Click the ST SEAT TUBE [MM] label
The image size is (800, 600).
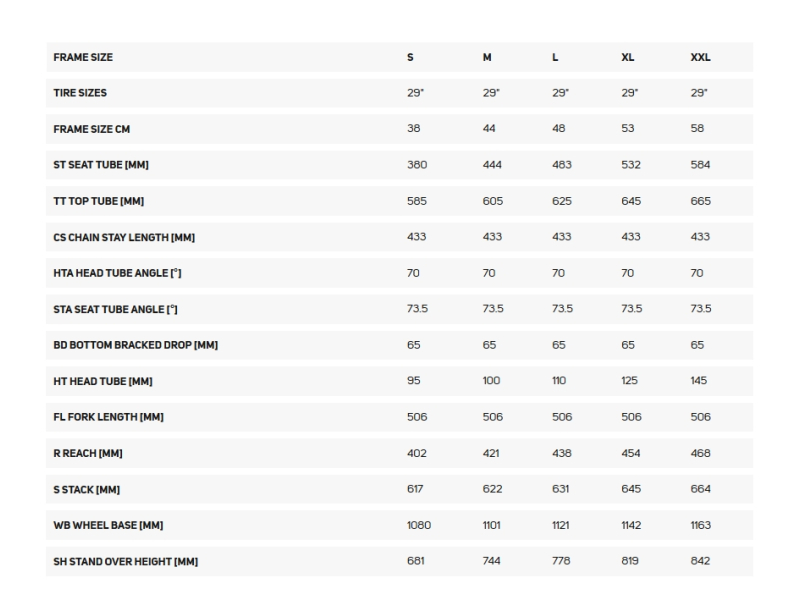[101, 165]
